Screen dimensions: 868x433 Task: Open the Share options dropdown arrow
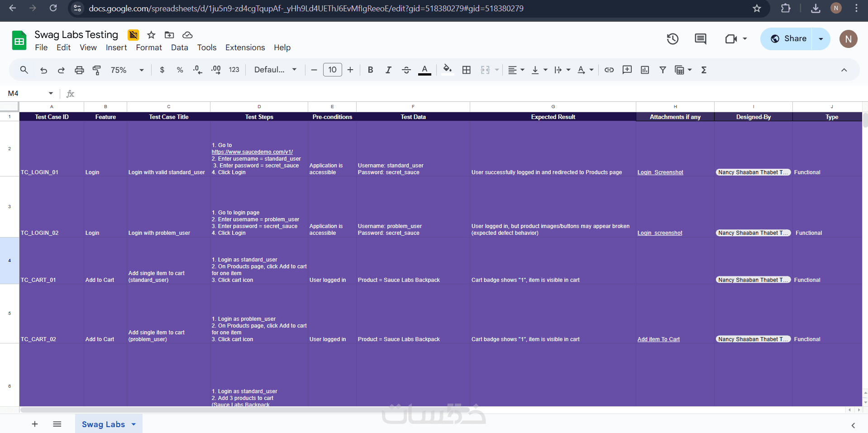[821, 39]
